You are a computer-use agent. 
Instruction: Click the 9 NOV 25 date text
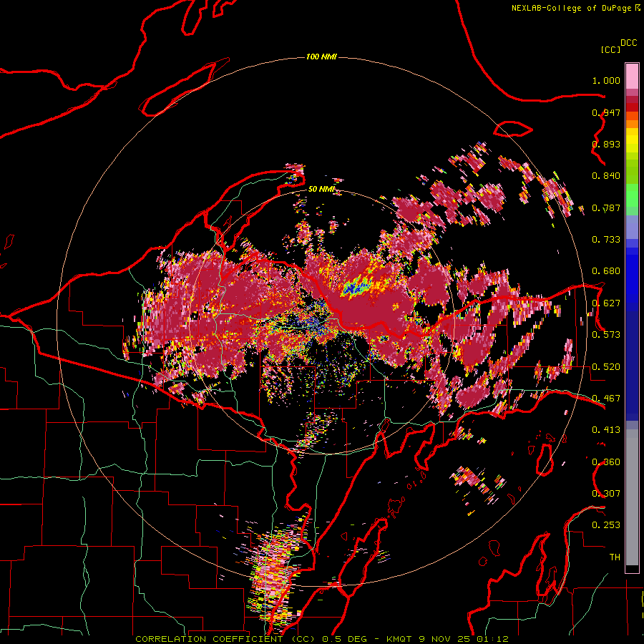(x=445, y=639)
